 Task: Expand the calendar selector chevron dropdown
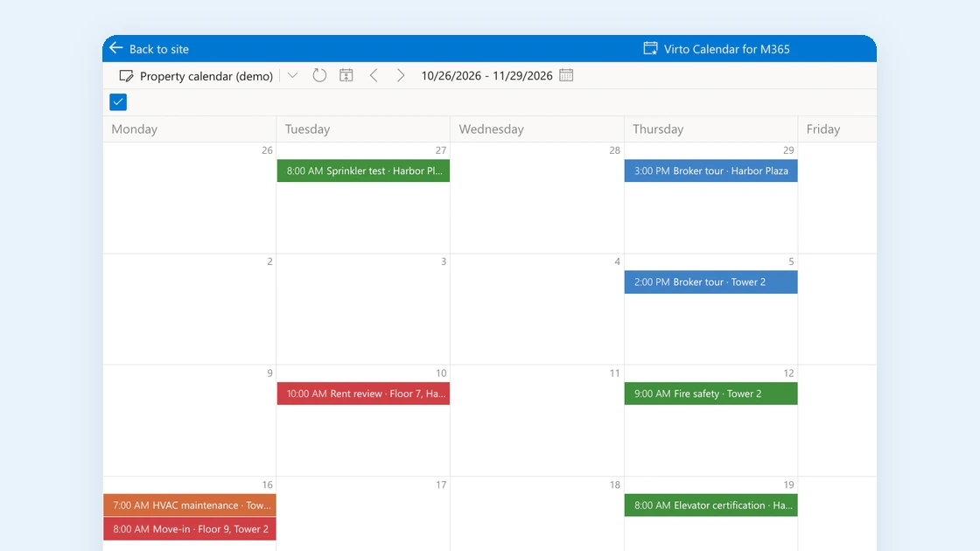coord(292,75)
